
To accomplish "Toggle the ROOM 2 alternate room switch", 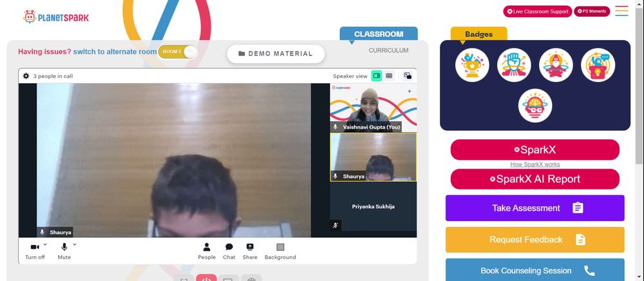I will [x=178, y=52].
